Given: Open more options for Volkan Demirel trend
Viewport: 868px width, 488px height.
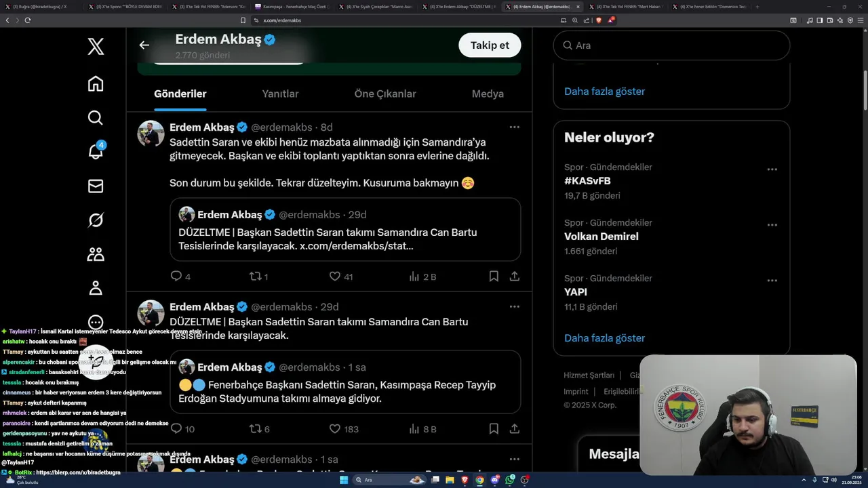Looking at the screenshot, I should [772, 225].
